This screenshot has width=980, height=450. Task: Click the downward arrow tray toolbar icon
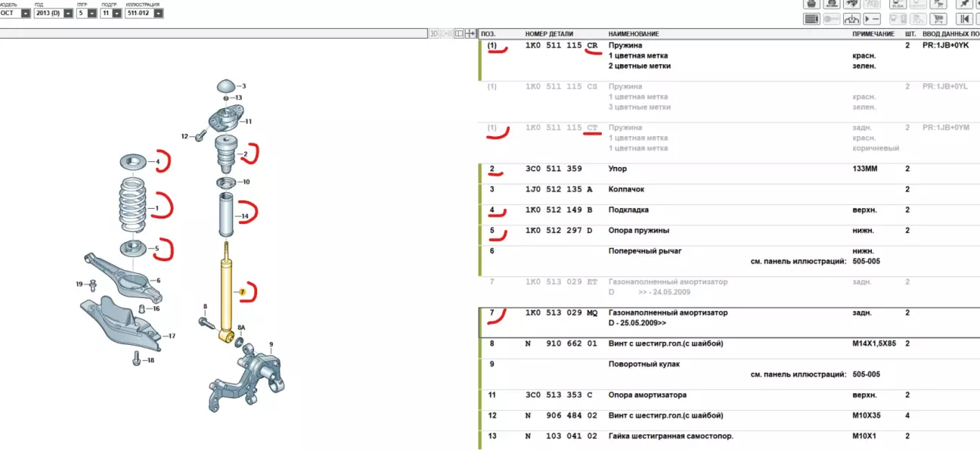point(851,19)
